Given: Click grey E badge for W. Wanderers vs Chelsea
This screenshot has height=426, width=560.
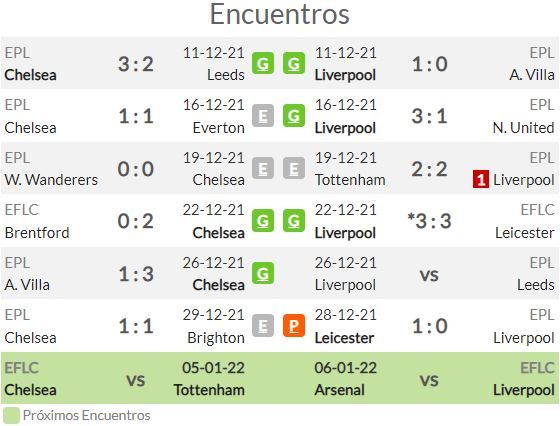Looking at the screenshot, I should 263,168.
